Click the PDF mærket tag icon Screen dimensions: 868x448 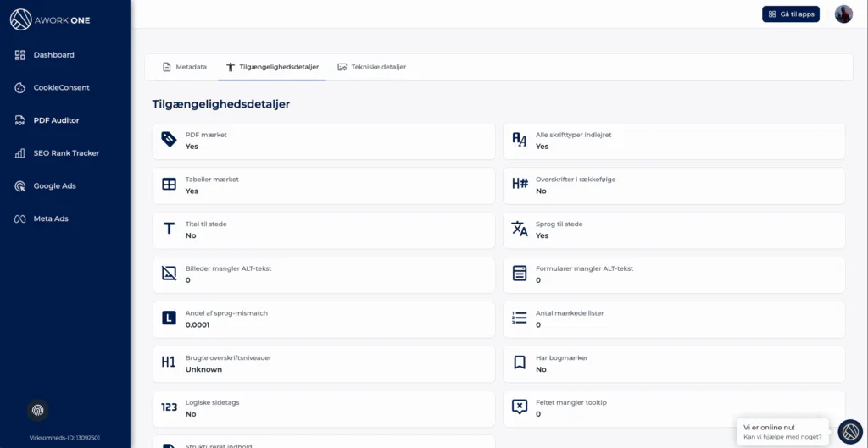(x=169, y=140)
